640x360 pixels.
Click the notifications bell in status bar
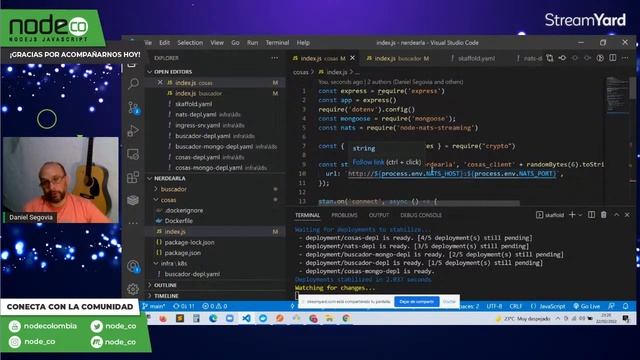point(625,306)
